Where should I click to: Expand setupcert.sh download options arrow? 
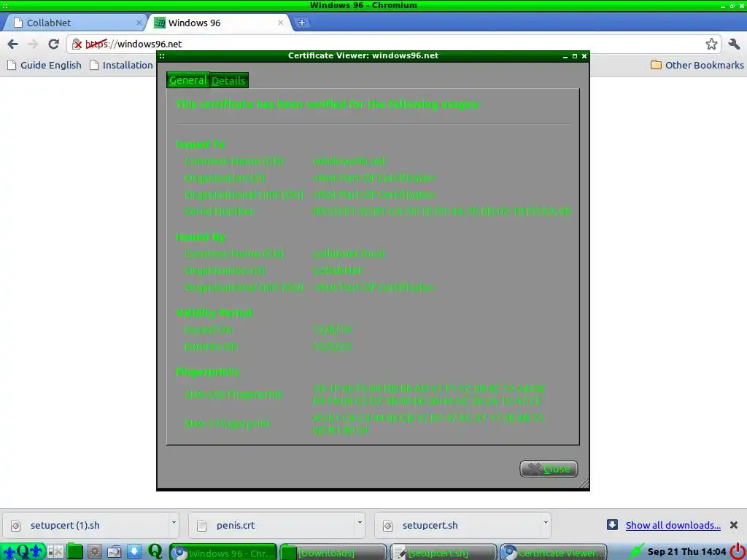546,522
